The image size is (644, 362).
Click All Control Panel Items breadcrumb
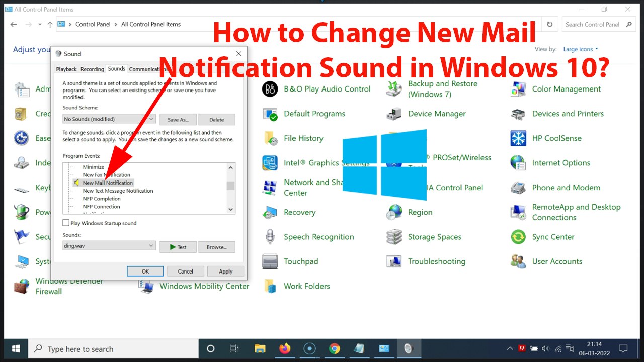151,24
